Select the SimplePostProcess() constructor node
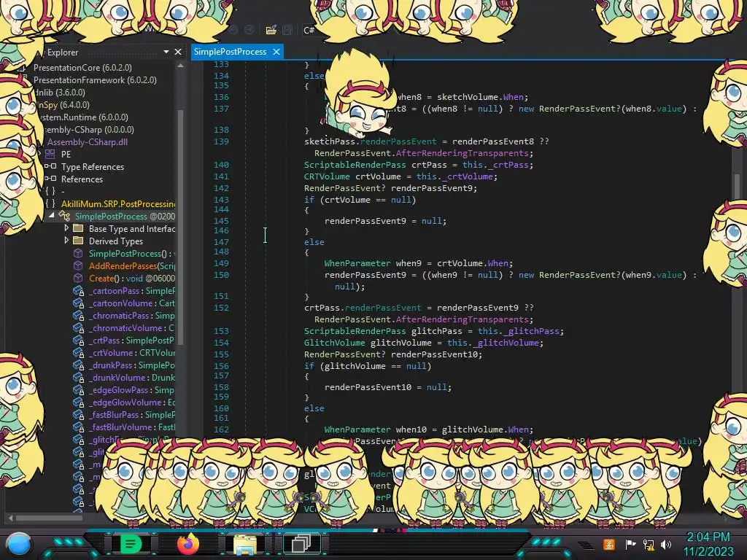 point(131,253)
